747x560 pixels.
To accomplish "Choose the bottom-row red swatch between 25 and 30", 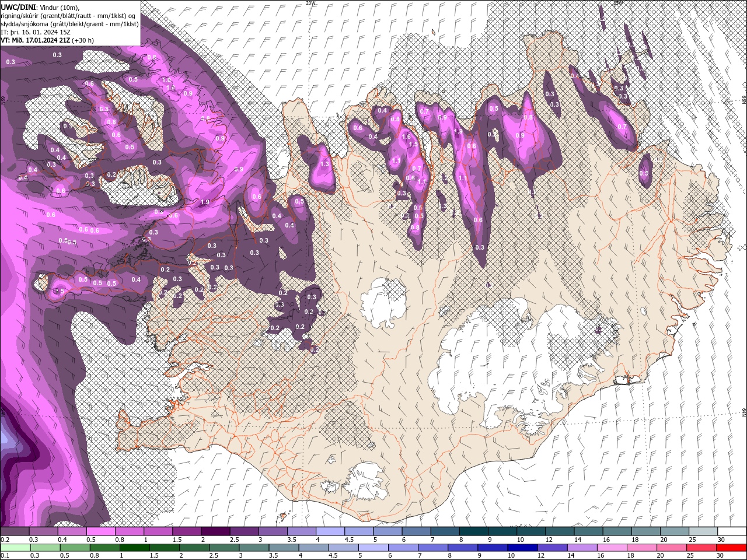I will click(702, 548).
